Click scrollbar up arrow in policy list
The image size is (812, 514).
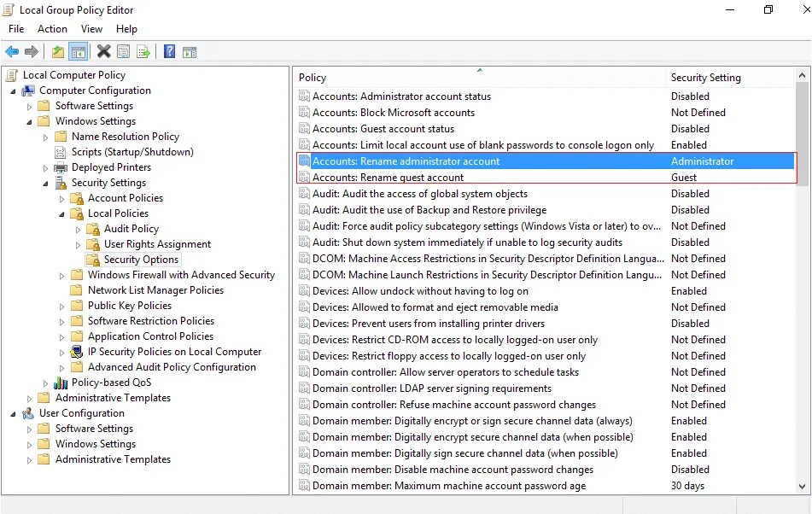pos(802,76)
